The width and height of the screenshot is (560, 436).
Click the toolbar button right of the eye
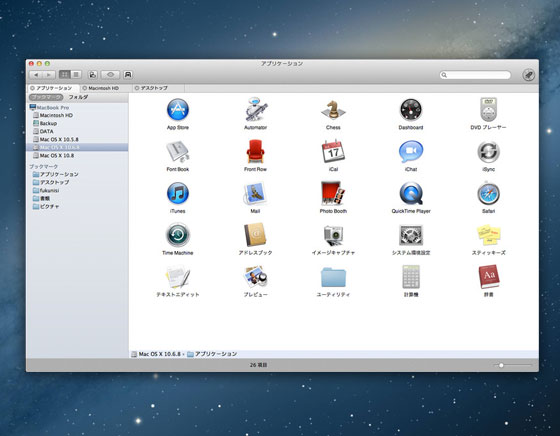point(128,75)
